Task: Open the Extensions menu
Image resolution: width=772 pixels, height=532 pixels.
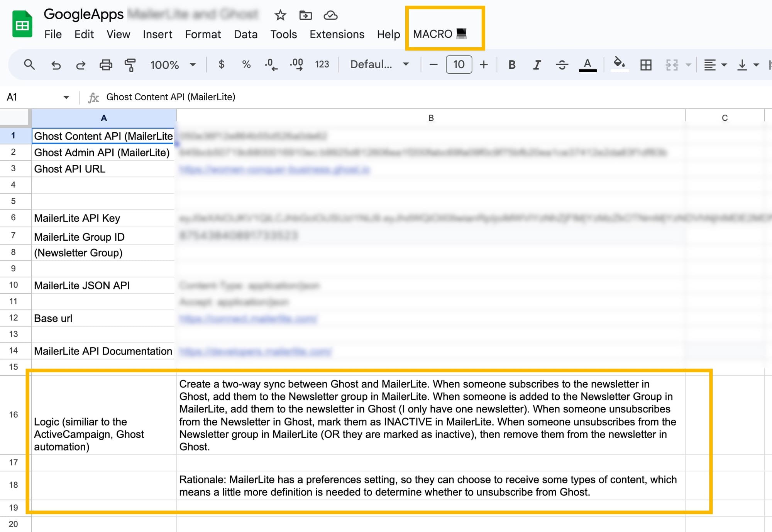Action: [337, 34]
